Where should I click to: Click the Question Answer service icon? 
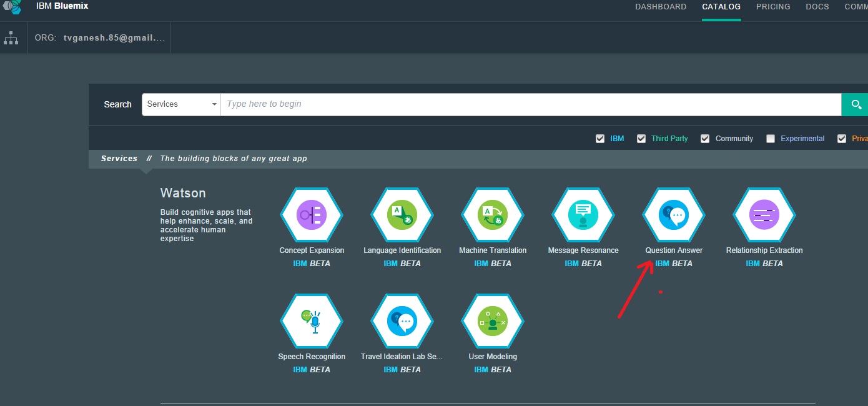pyautogui.click(x=673, y=215)
